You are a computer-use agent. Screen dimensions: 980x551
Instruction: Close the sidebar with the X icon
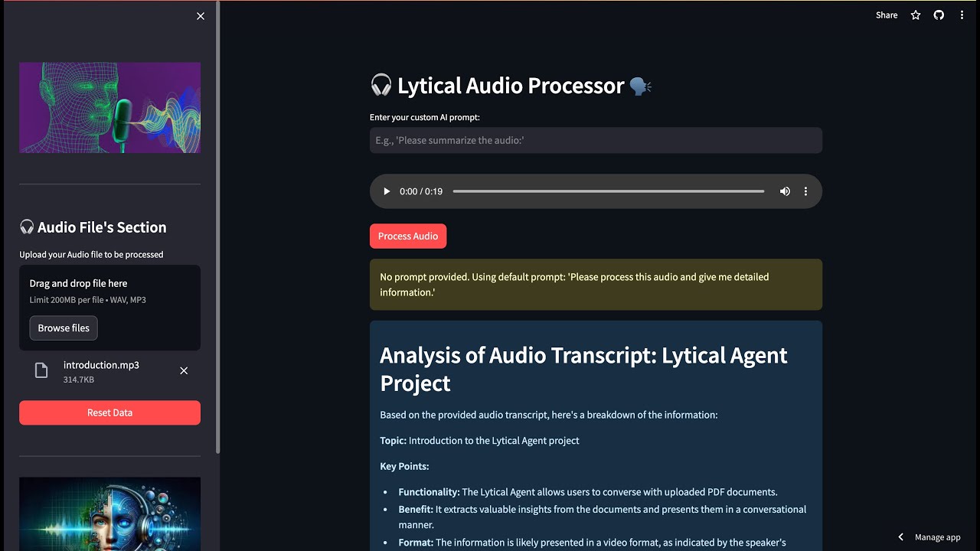tap(201, 16)
